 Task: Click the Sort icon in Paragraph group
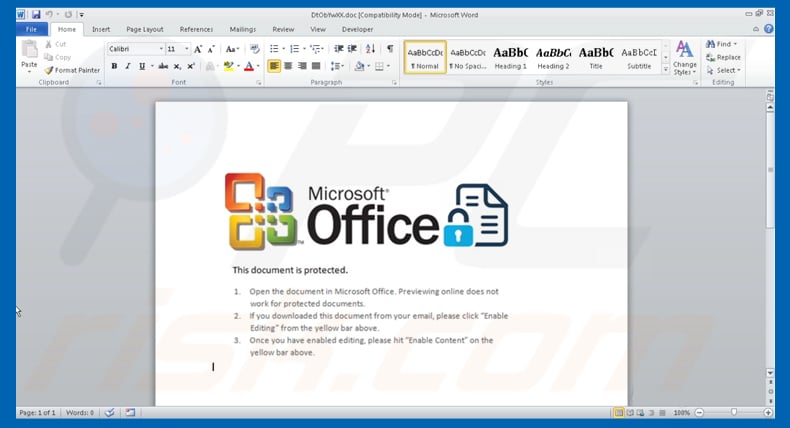pyautogui.click(x=372, y=48)
